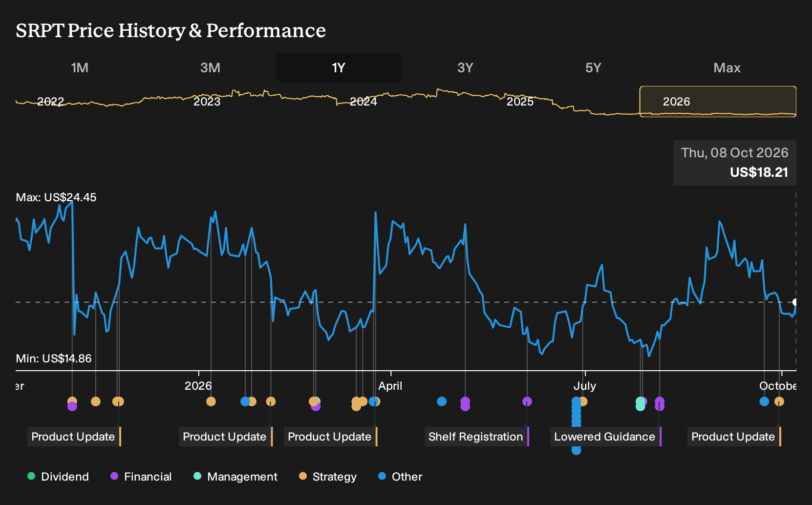Click the purple Financial dot above Shelf Registration

(x=527, y=401)
